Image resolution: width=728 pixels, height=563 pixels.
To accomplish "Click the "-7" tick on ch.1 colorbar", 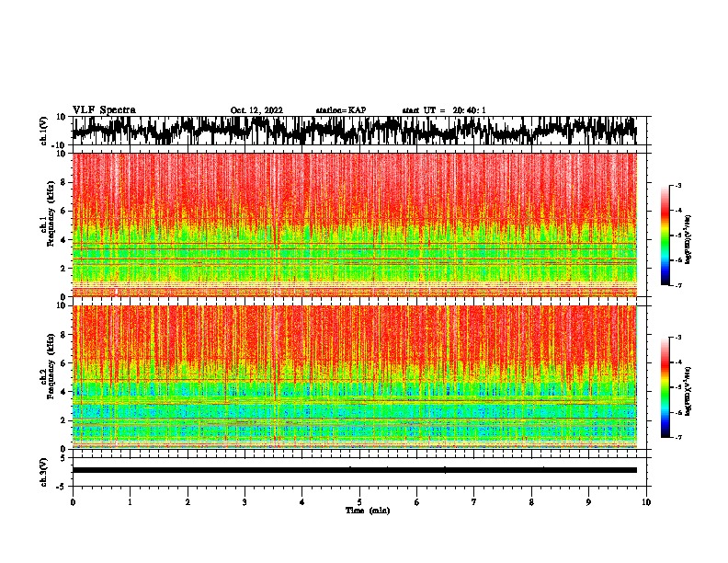I will click(678, 285).
